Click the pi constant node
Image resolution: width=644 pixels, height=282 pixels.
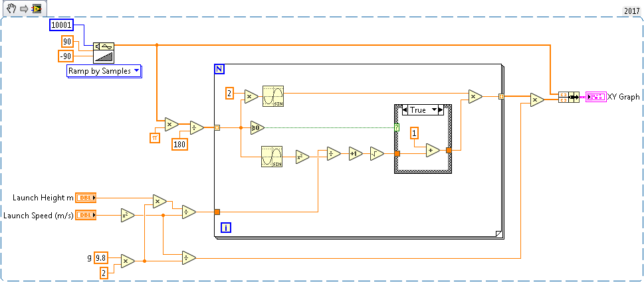(x=154, y=138)
